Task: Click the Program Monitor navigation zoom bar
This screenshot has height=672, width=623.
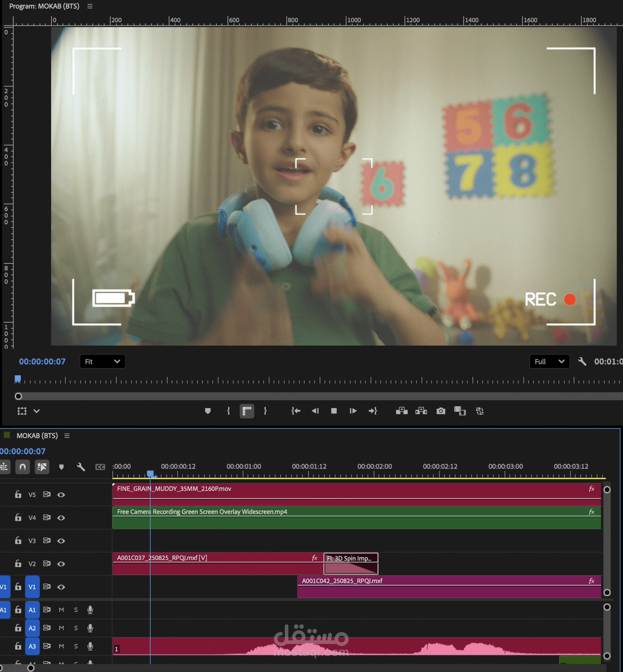Action: (x=303, y=397)
